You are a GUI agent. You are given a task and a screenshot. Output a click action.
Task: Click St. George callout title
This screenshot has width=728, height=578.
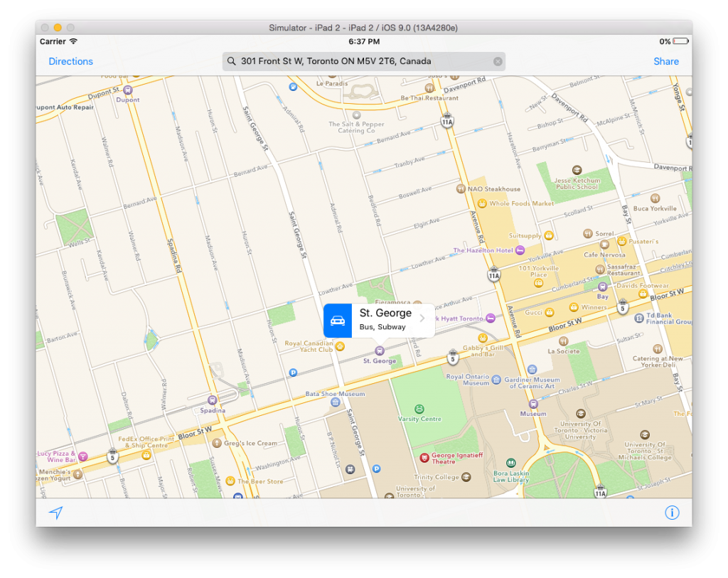click(385, 313)
